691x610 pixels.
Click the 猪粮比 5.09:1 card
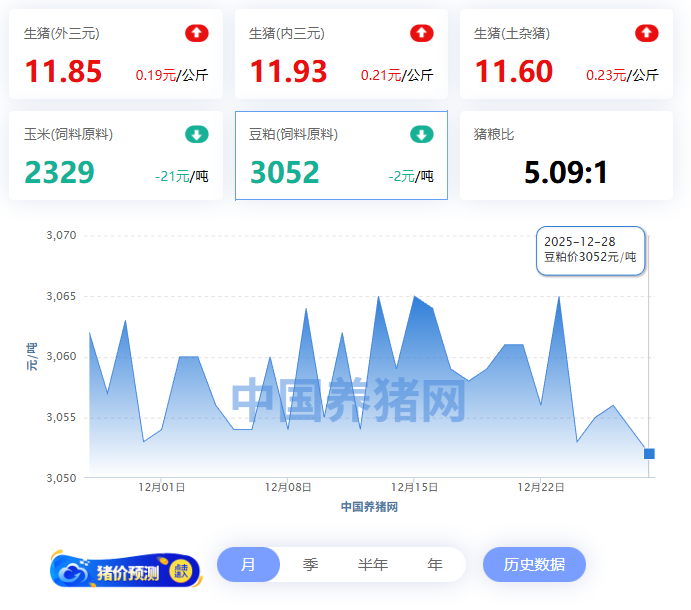pos(566,155)
